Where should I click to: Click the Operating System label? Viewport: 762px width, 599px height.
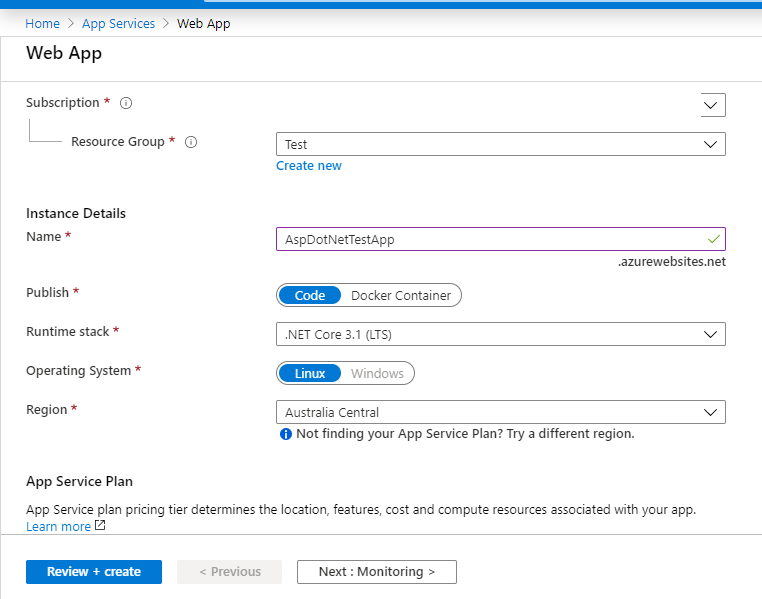(78, 371)
